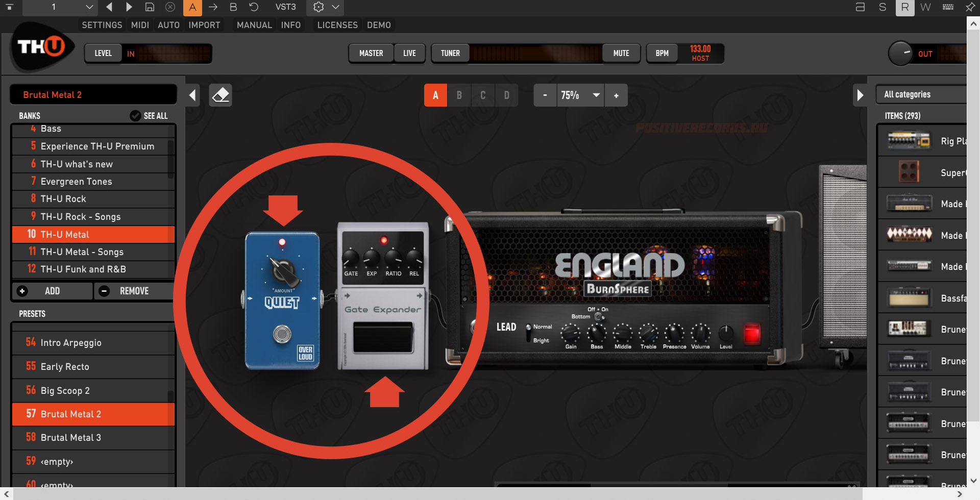This screenshot has height=500, width=980.
Task: Click the zoom in plus button
Action: pyautogui.click(x=616, y=95)
